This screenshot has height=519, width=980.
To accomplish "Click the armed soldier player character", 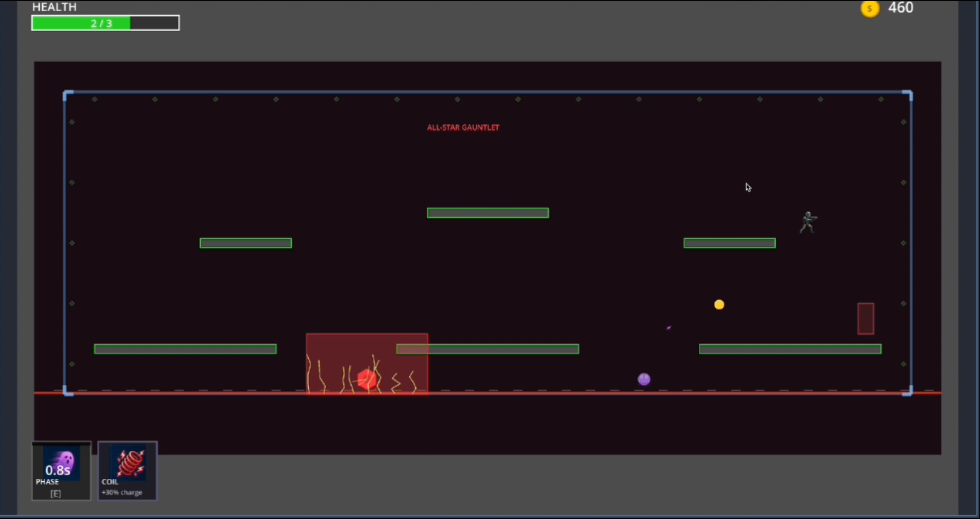I will (x=808, y=223).
